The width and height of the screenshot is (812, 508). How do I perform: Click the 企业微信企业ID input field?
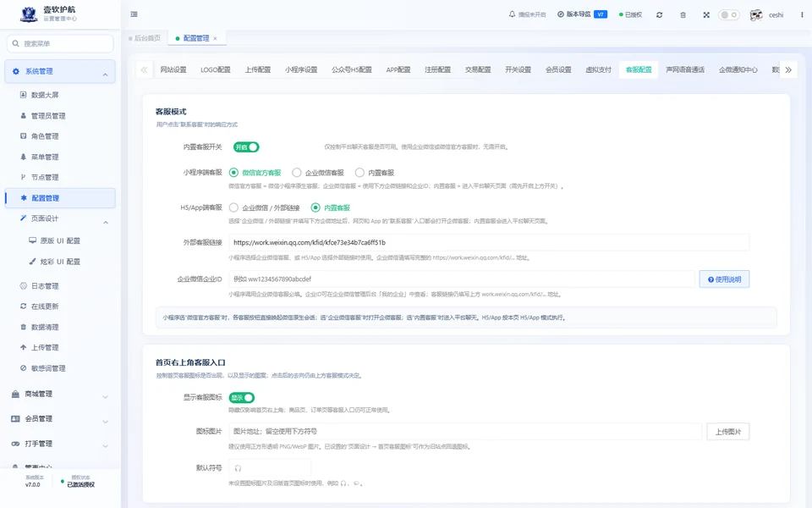[462, 279]
